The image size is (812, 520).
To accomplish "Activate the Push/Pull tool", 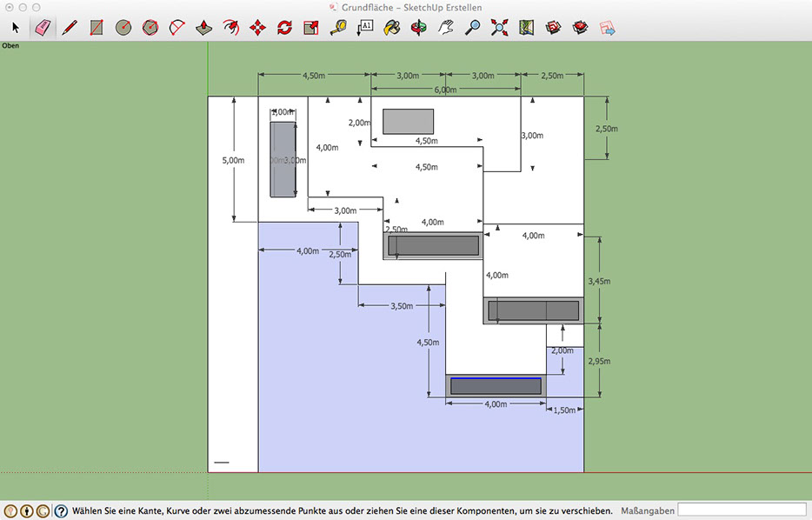I will (203, 28).
